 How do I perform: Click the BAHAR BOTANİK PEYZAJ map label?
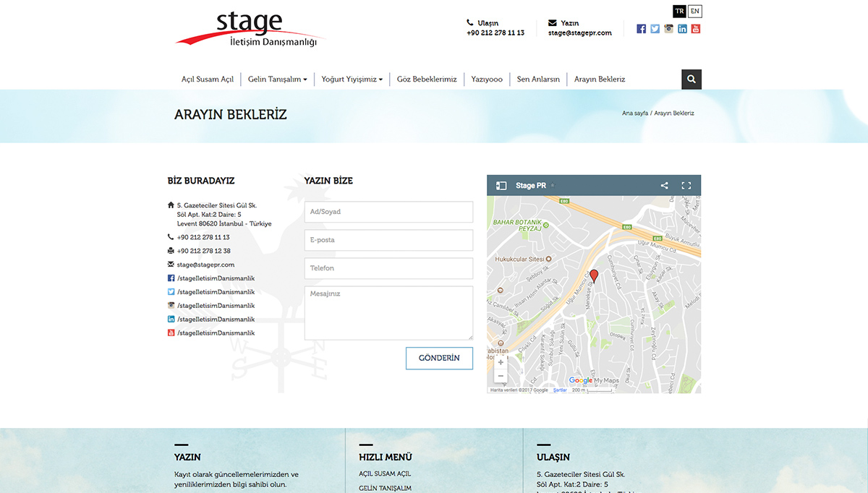(517, 225)
